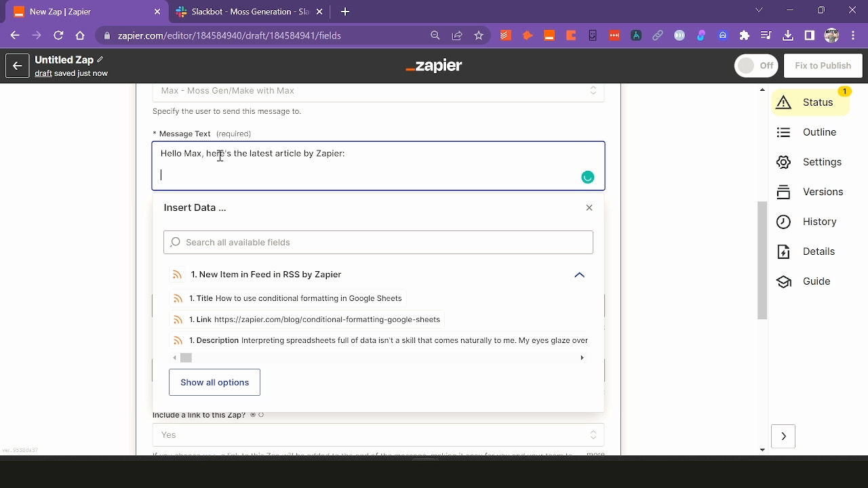Screen dimensions: 868x488
Task: Click the 'draft' link under the Zap title
Action: point(43,73)
